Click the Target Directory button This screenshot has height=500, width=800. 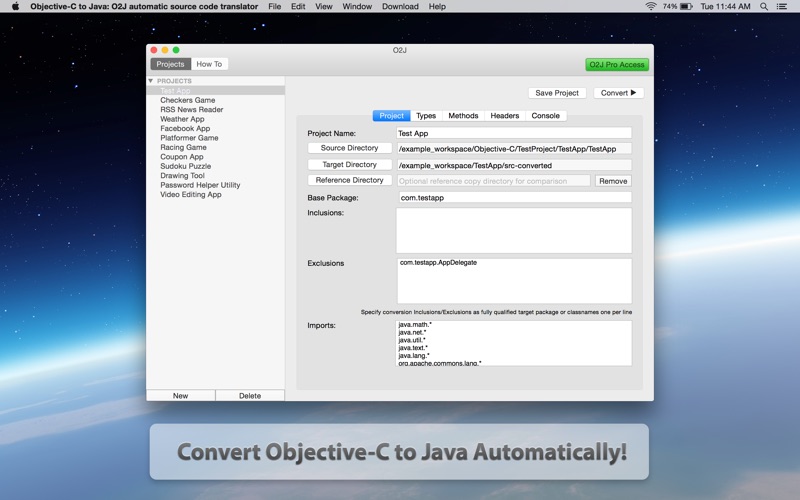click(x=349, y=164)
